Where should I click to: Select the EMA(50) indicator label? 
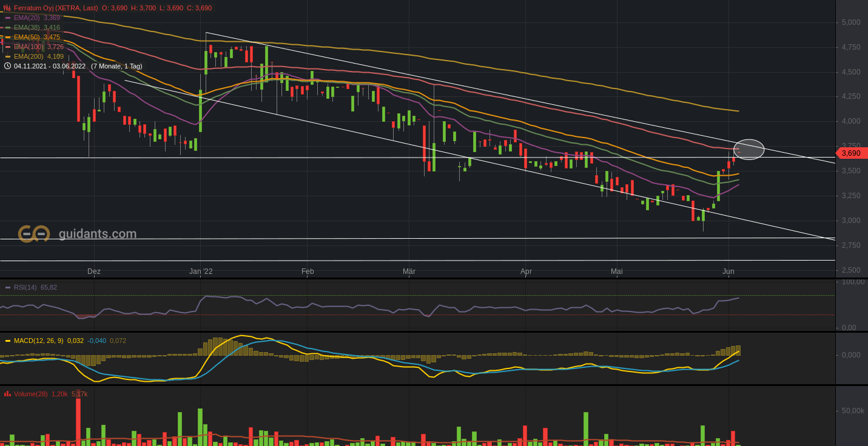pos(29,37)
